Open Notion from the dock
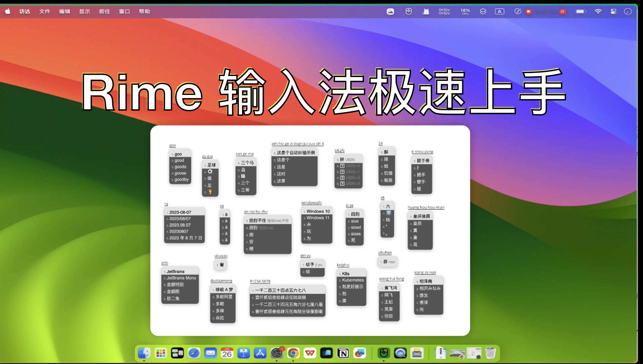The width and height of the screenshot is (643, 364). point(343,353)
